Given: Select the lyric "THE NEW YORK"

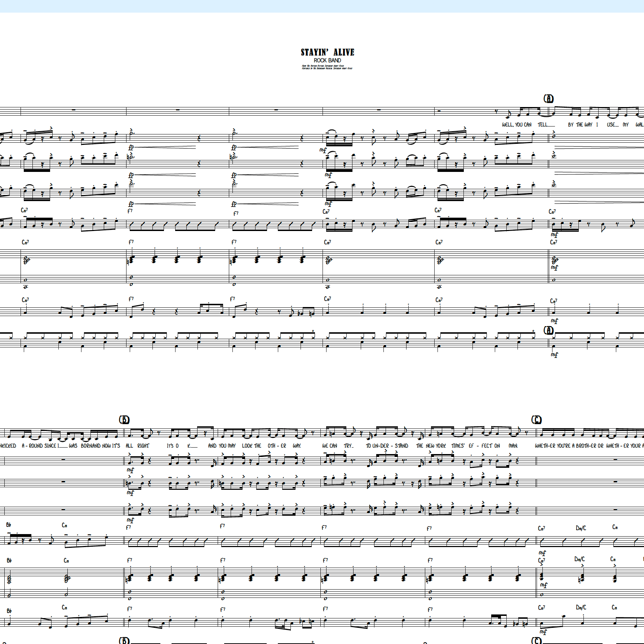Looking at the screenshot, I should coord(431,446).
